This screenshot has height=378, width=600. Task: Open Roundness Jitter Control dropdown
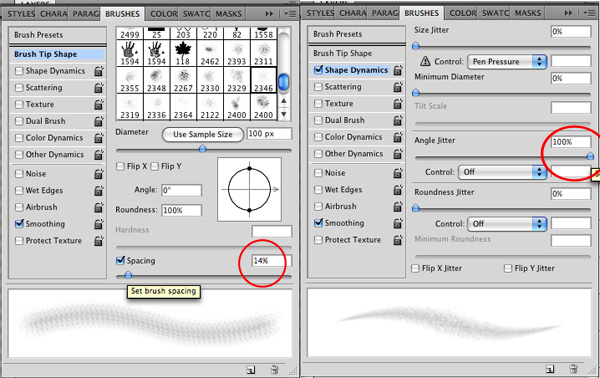click(507, 224)
